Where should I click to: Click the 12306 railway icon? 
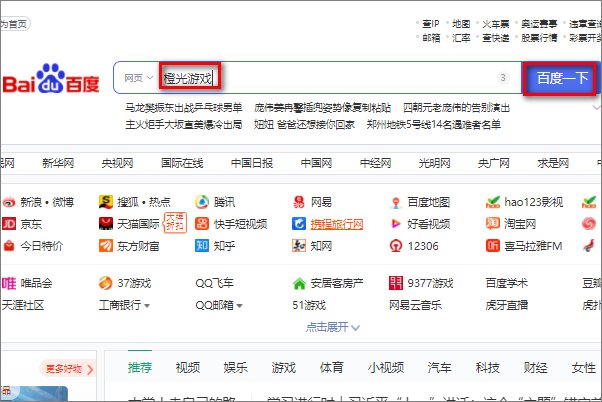tap(396, 246)
